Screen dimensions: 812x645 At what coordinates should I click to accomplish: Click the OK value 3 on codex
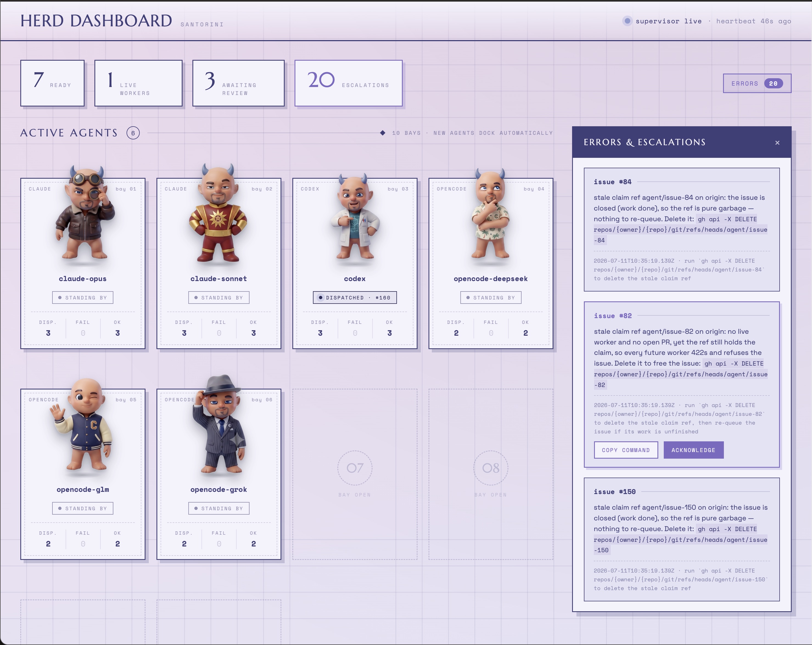point(390,333)
